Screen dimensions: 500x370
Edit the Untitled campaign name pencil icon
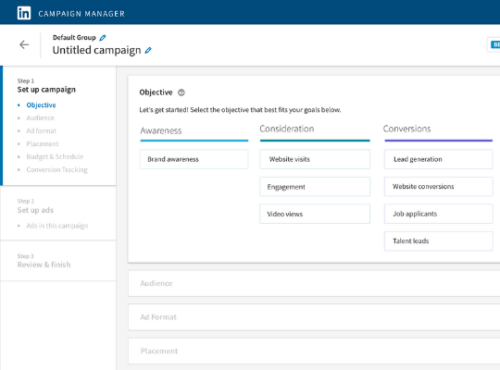pos(148,50)
